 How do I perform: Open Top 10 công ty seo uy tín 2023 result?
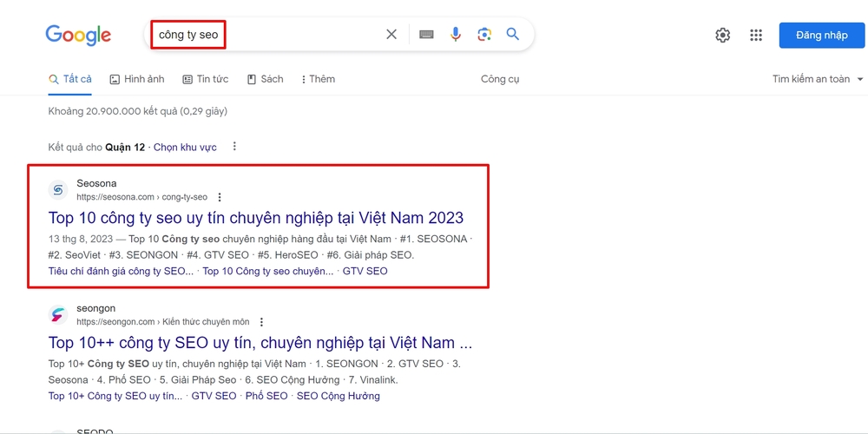[x=256, y=218]
